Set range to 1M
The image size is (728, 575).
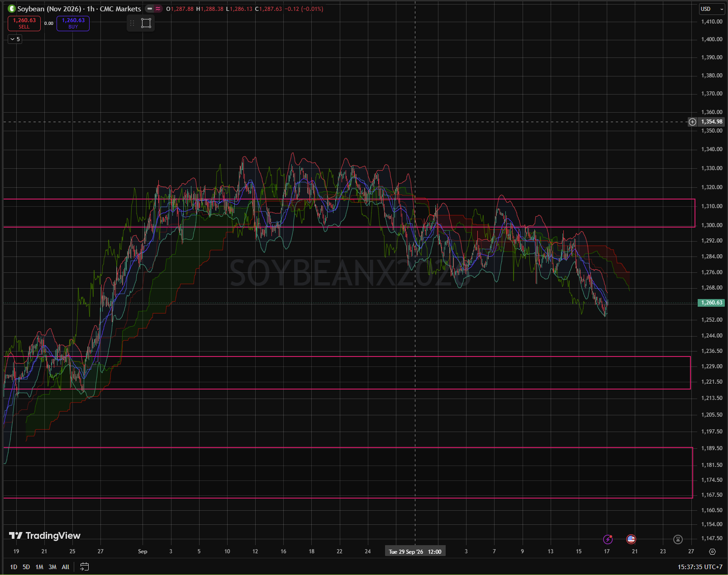click(39, 567)
